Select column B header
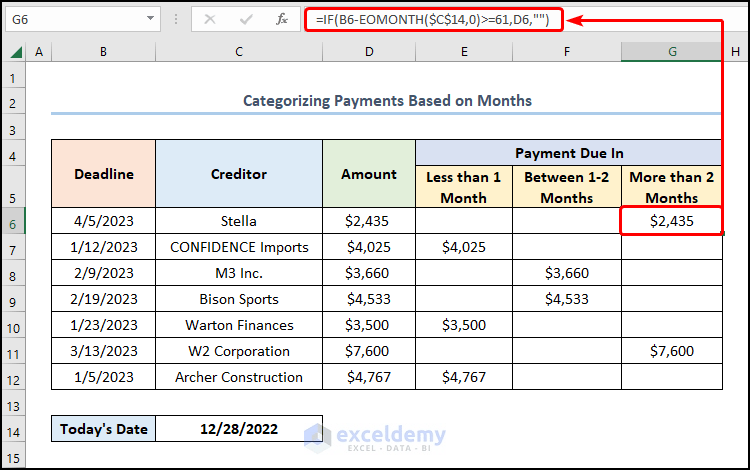The width and height of the screenshot is (750, 470). 103,52
